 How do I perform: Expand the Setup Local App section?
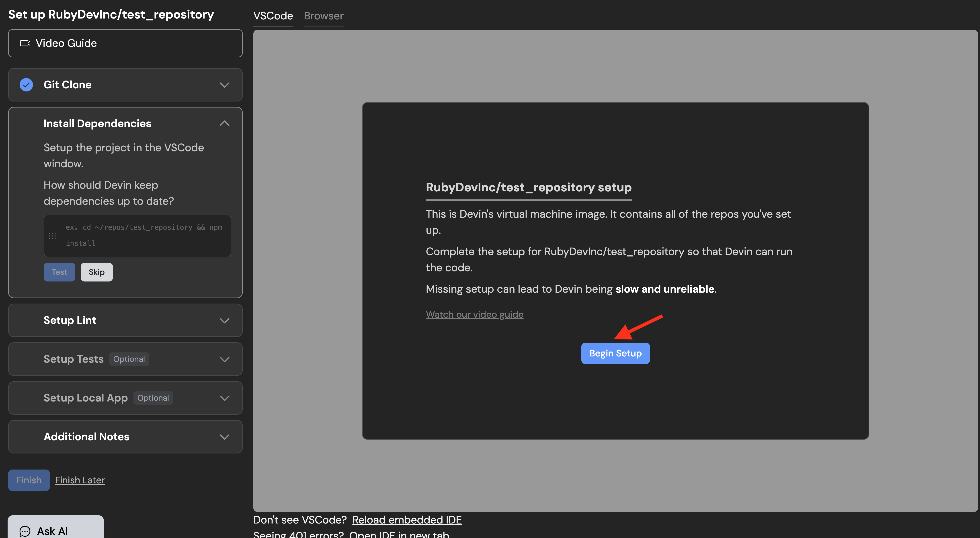(x=224, y=398)
